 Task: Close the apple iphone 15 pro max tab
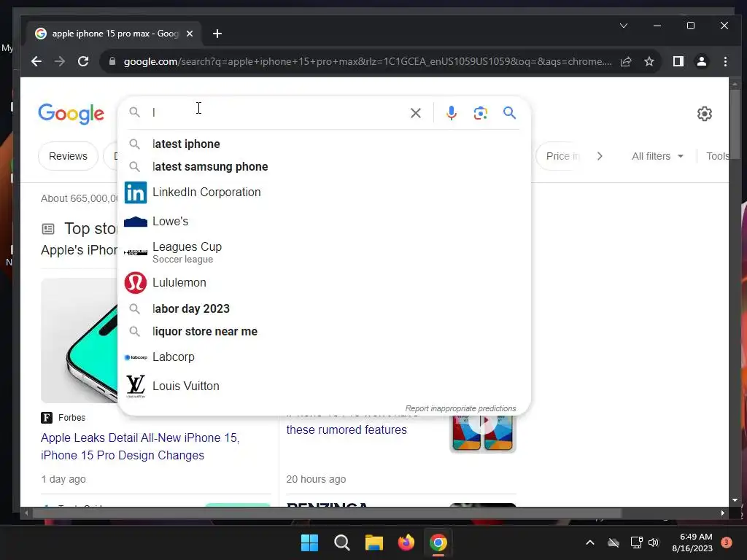tap(190, 34)
